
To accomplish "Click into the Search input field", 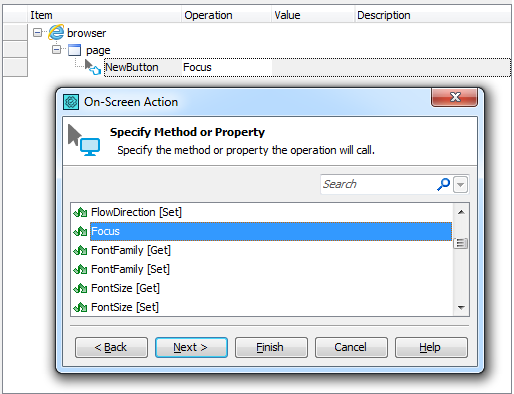I will pyautogui.click(x=379, y=184).
